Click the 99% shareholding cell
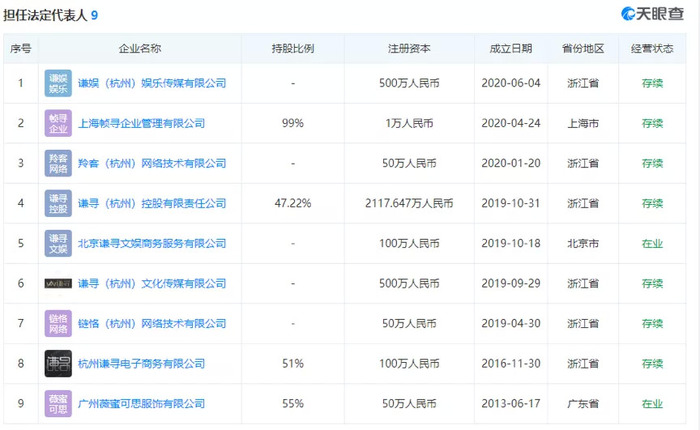 click(293, 123)
